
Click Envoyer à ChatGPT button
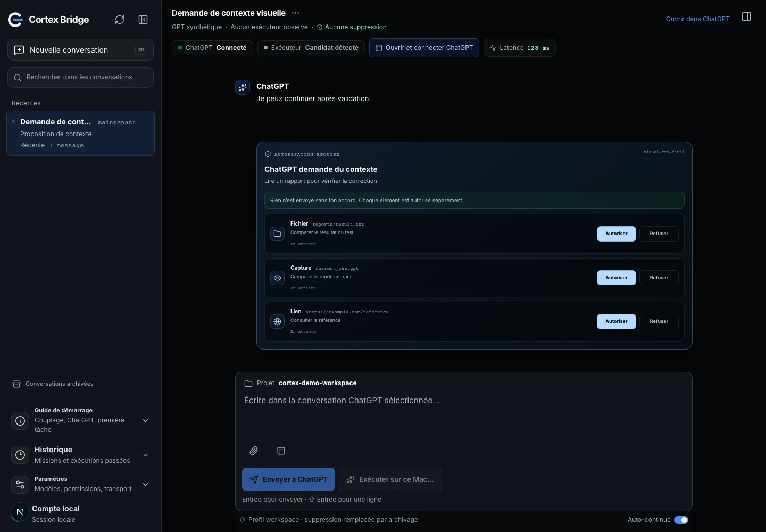[x=288, y=479]
